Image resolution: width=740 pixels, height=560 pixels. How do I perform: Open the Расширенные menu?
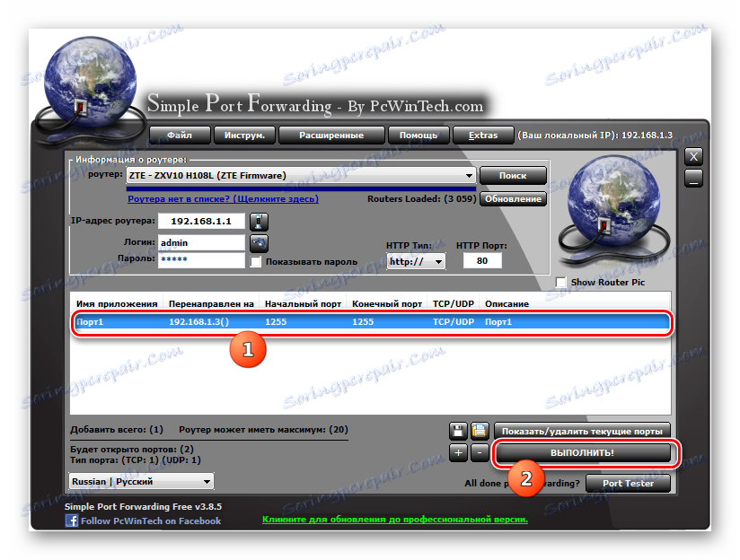click(331, 135)
